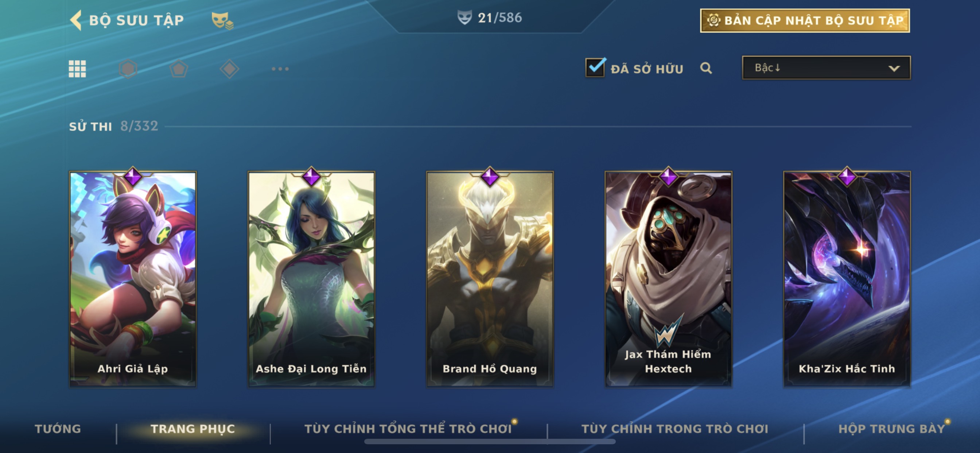Viewport: 980px width, 453px height.
Task: Click the horizontal scrollbar at bottom
Action: 490,442
